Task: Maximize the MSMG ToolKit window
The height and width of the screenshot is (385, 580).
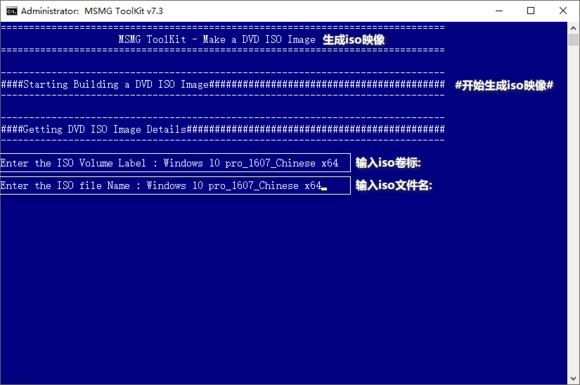Action: pyautogui.click(x=531, y=11)
